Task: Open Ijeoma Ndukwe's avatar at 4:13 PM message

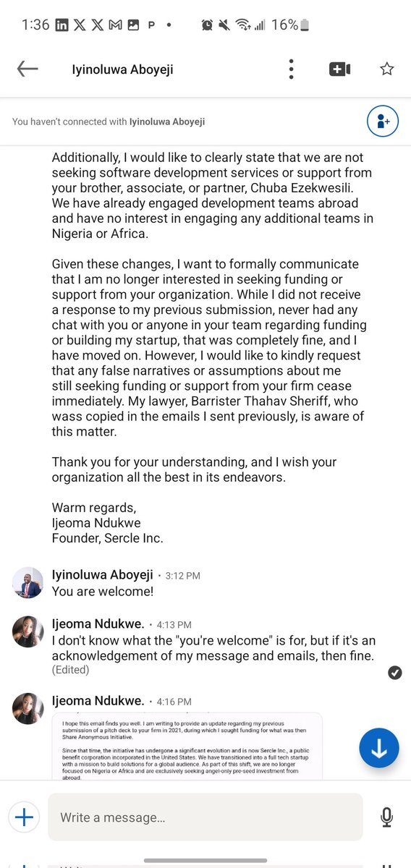Action: [x=28, y=631]
